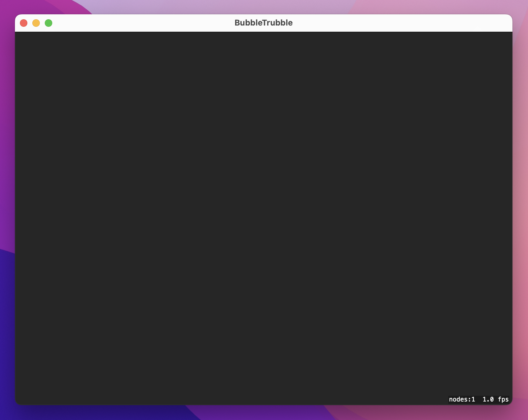The image size is (528, 420).
Task: Click the yellow minimize button
Action: [36, 23]
